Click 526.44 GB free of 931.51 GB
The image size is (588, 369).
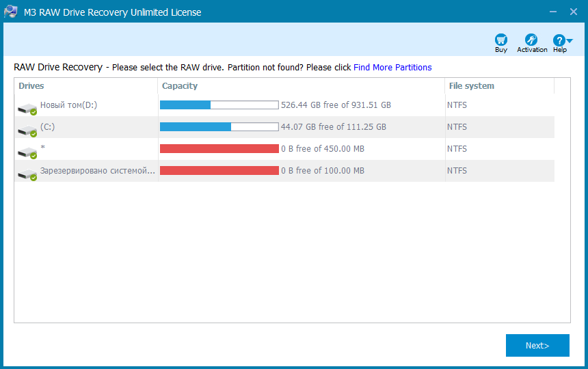click(336, 105)
